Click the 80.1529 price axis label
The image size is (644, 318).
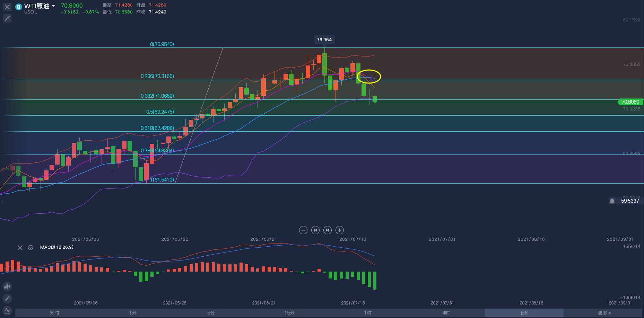[632, 20]
